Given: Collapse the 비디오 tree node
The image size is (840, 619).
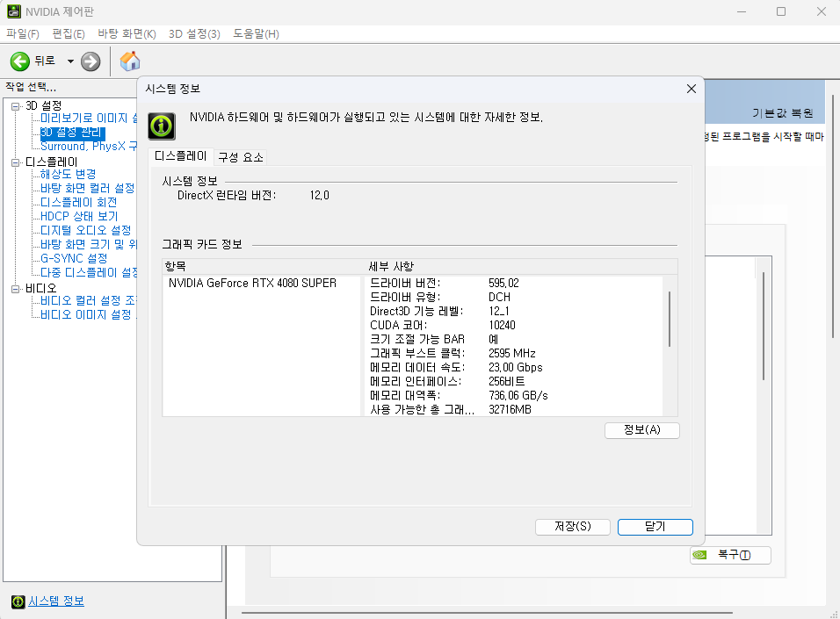Looking at the screenshot, I should coord(16,289).
